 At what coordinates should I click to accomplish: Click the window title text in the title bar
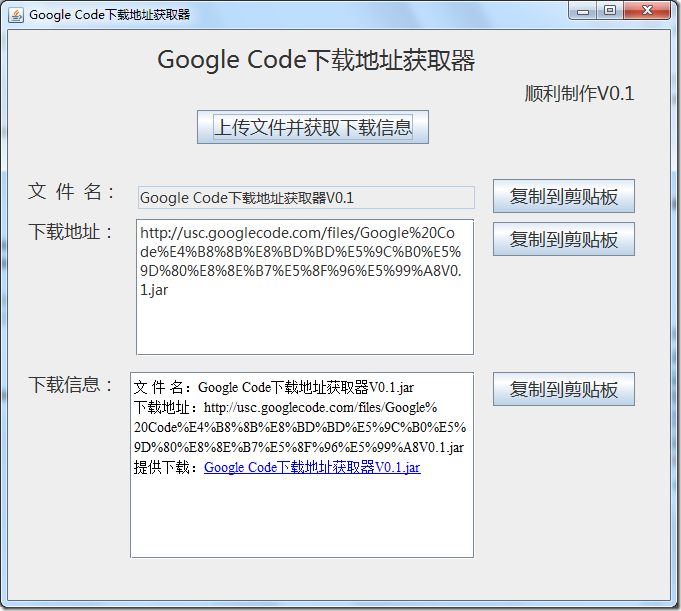[x=109, y=15]
